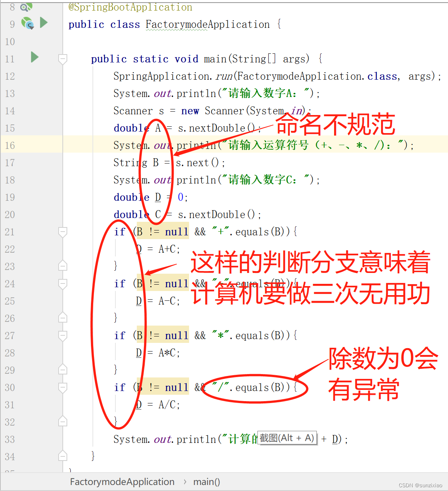Click line number 12 in the gutter
Screen dimensions: 448x491
[10, 76]
